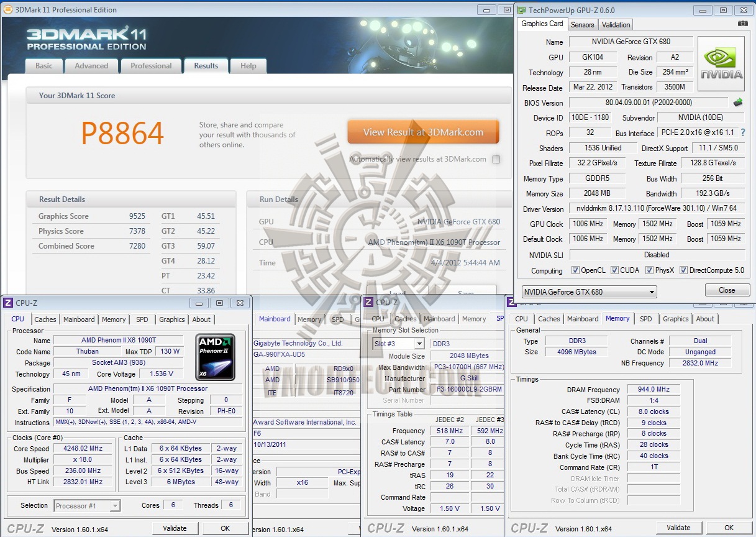Image resolution: width=756 pixels, height=537 pixels.
Task: Click BIOS Version field 80.04.09.00.01
Action: (x=649, y=103)
